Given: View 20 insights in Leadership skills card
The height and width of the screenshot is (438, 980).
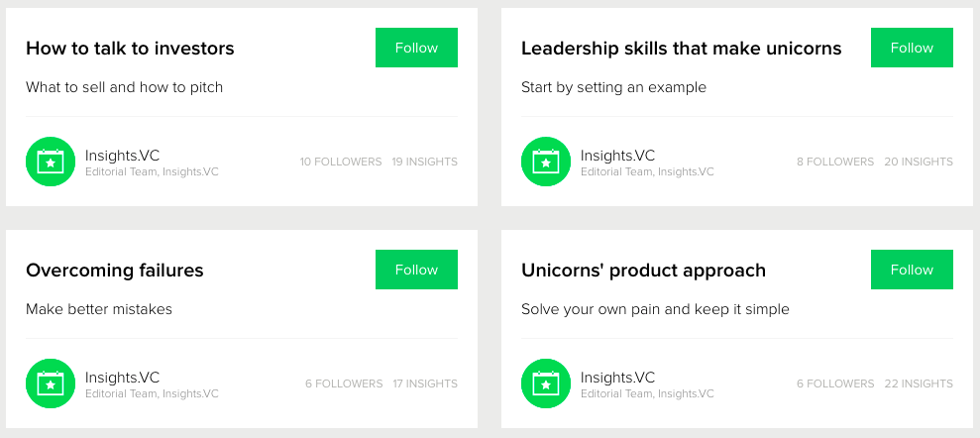Looking at the screenshot, I should click(x=919, y=162).
